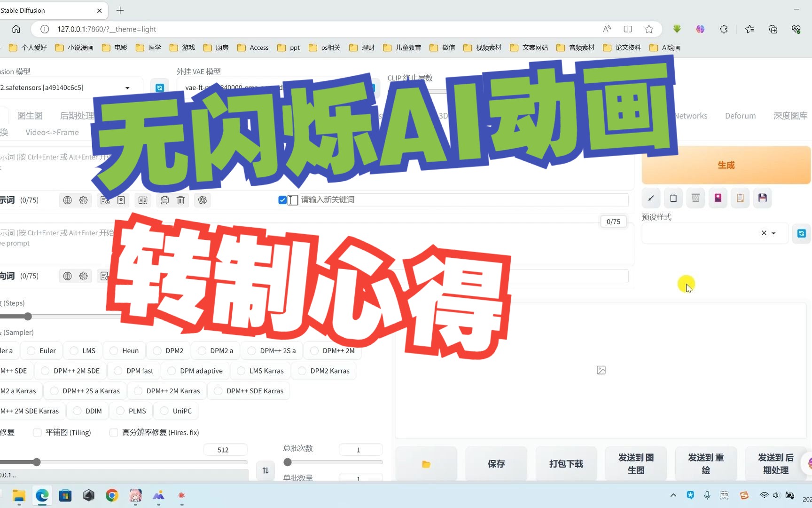Click the width slider handle
Screen dimensions: 812x508
click(37, 462)
